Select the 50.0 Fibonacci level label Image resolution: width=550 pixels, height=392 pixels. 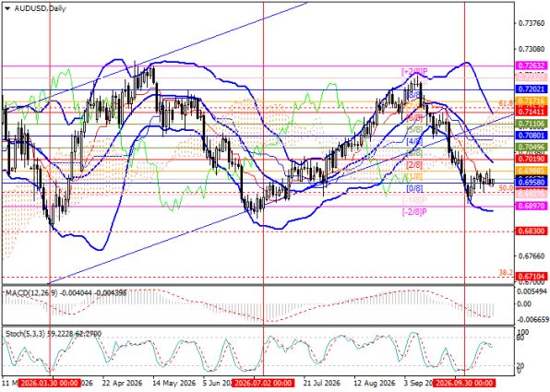tap(506, 188)
